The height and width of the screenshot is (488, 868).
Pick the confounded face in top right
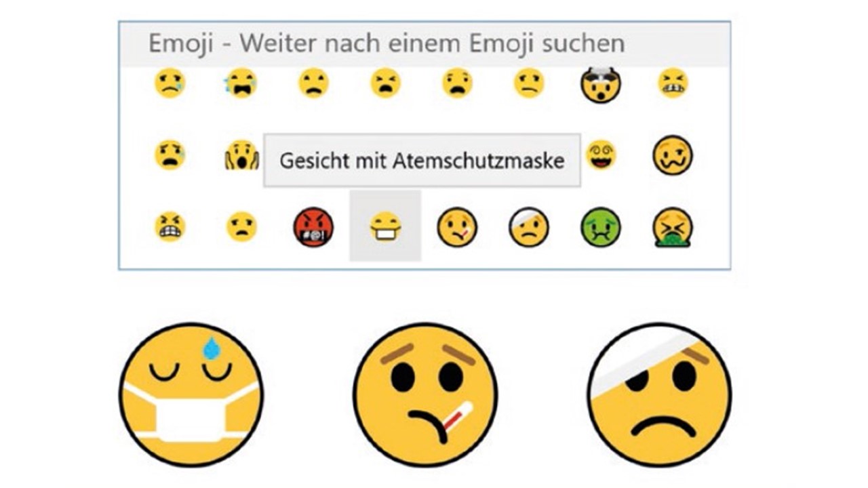673,83
